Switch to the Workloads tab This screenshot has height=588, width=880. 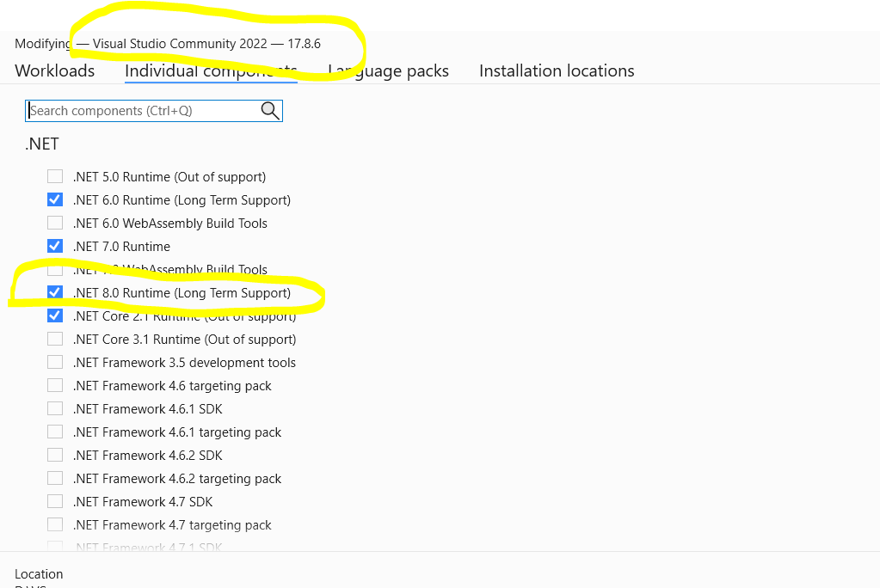54,70
